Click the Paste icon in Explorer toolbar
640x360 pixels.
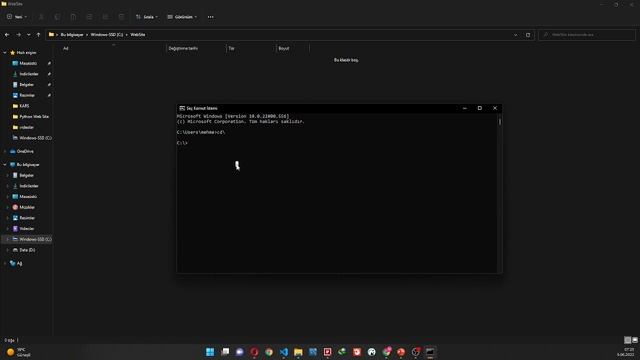click(73, 17)
